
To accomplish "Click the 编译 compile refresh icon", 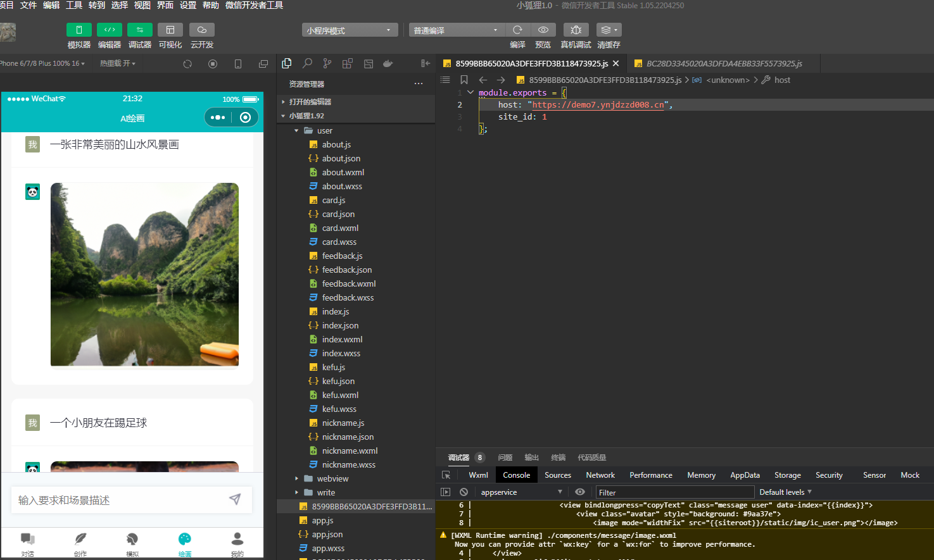I will point(517,30).
